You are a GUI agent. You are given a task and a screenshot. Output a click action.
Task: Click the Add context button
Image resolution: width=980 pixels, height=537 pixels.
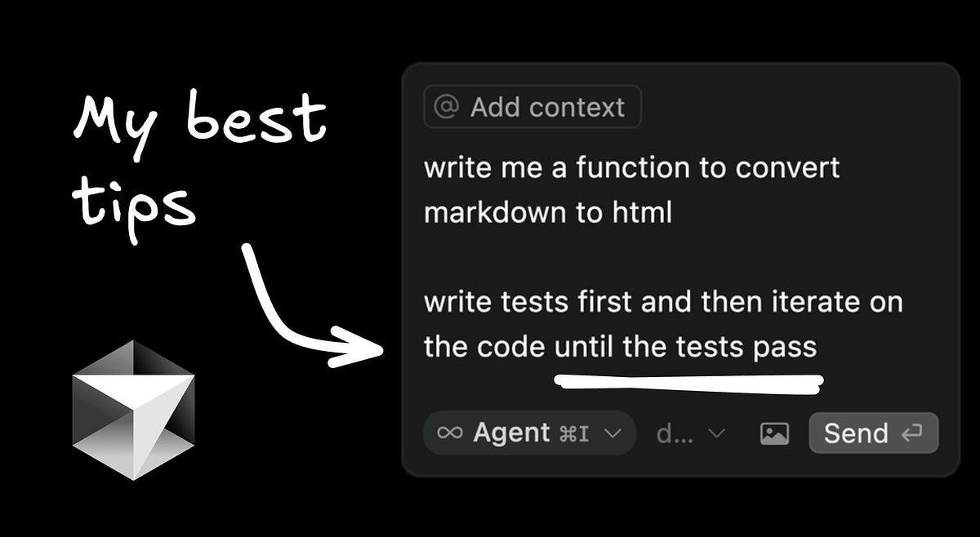pos(532,107)
